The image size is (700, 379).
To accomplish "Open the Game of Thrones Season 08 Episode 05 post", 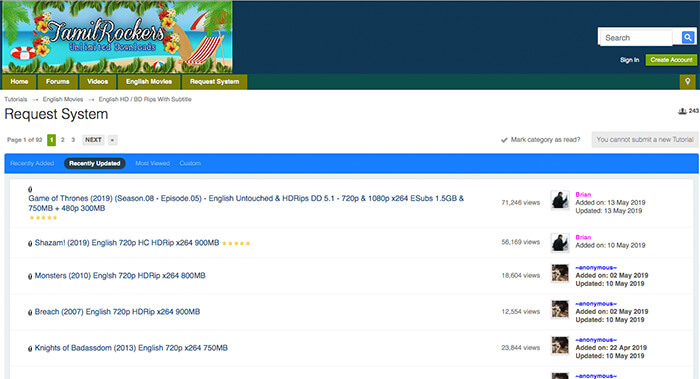I will click(246, 203).
